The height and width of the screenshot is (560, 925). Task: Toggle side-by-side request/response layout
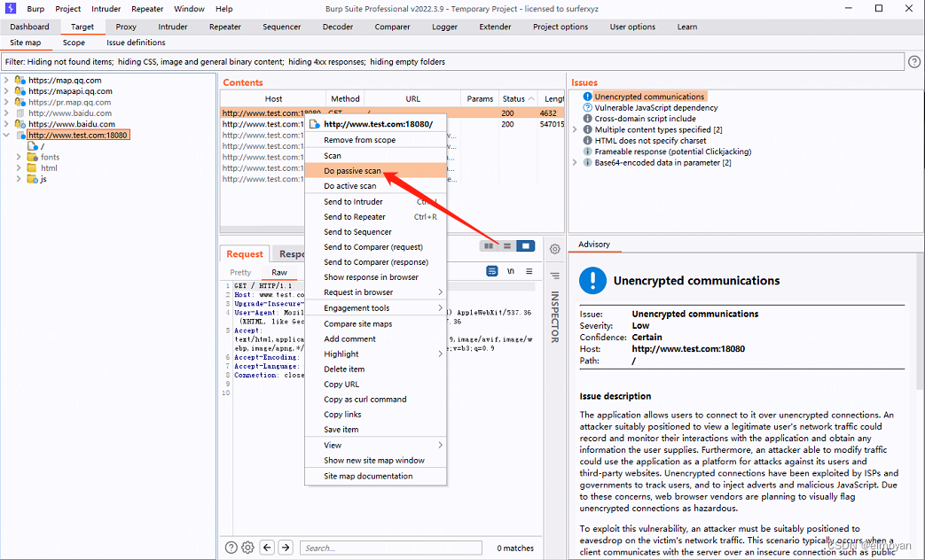tap(489, 246)
